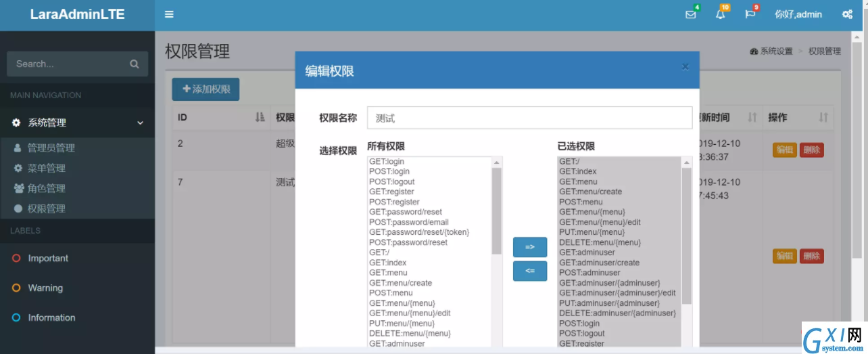Click 编辑 button in the first row

(x=785, y=150)
